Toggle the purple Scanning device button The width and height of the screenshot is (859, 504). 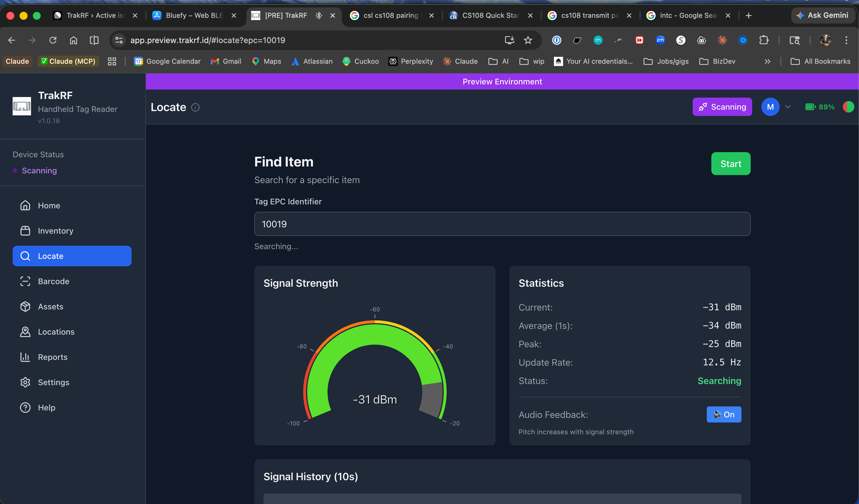tap(722, 107)
